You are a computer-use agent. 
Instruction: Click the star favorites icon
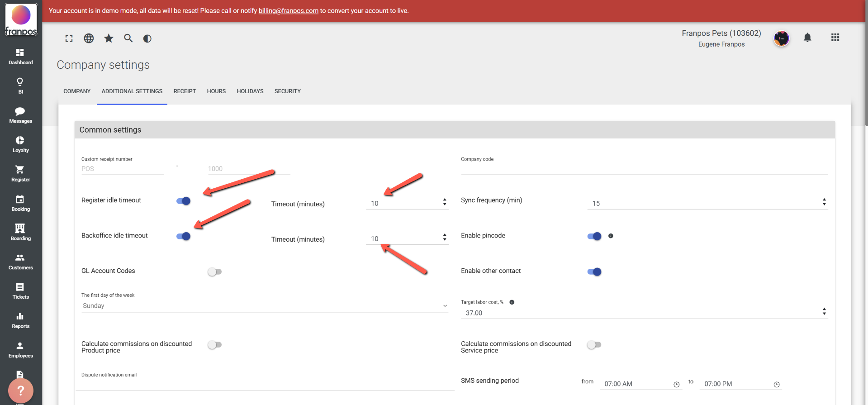109,38
